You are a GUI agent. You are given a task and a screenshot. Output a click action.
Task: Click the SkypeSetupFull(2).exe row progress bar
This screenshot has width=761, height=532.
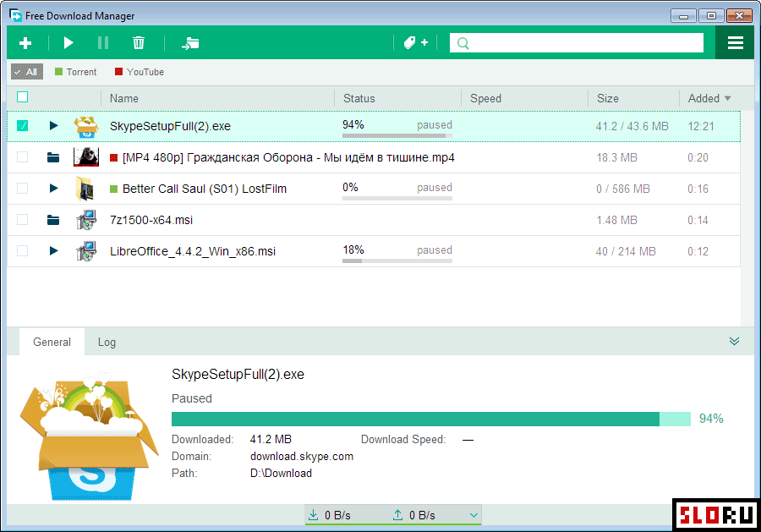(397, 136)
